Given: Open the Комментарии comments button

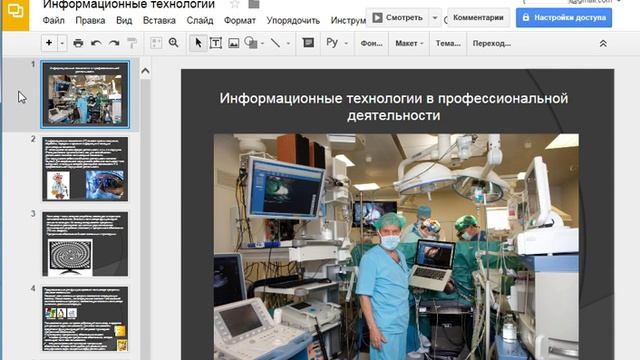Looking at the screenshot, I should point(478,18).
